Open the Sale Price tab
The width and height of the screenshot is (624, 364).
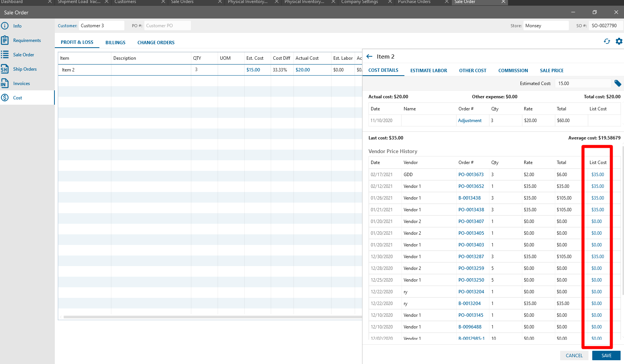[x=551, y=71]
